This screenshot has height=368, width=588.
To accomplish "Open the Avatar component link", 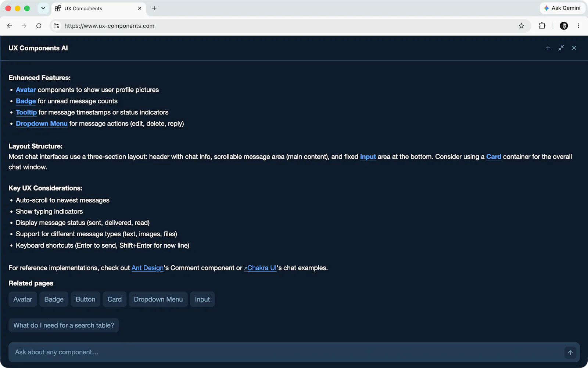I will point(26,90).
